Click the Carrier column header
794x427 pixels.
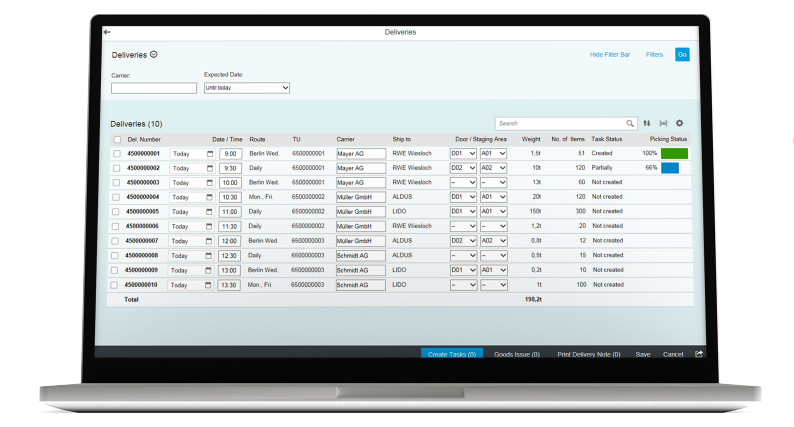click(x=345, y=139)
